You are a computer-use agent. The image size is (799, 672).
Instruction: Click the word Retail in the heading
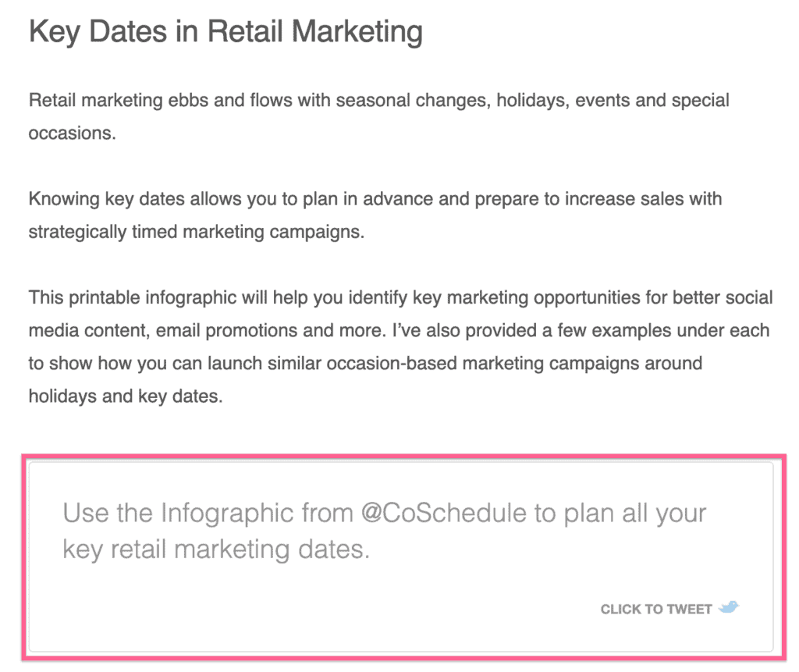click(x=244, y=32)
